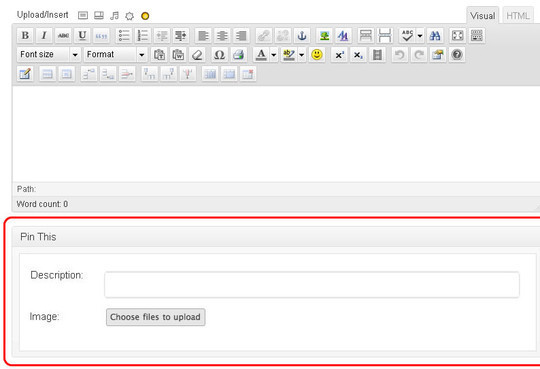Insert table row before
Viewport: 540px width, 369px height.
click(x=89, y=74)
